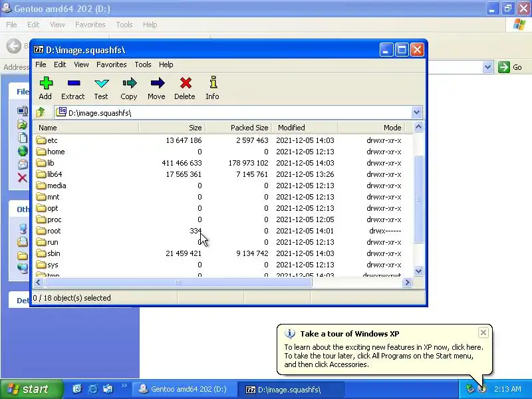This screenshot has height=399, width=532.
Task: Open the Explorer window Tools menu
Action: point(124,25)
